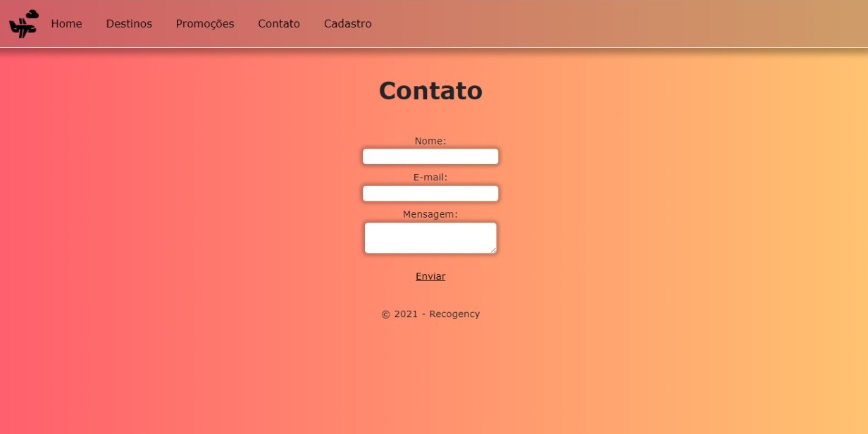This screenshot has height=434, width=868.
Task: Click inside the Mensagem text area
Action: [430, 238]
